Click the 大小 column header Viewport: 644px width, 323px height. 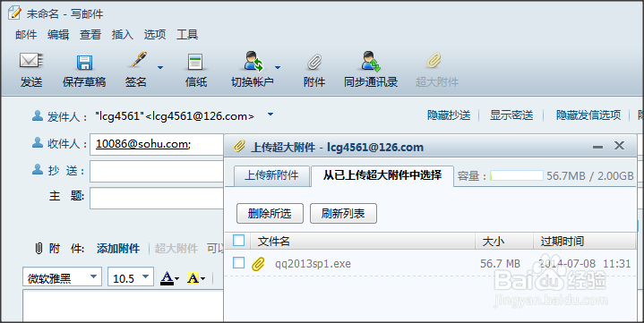(x=494, y=241)
